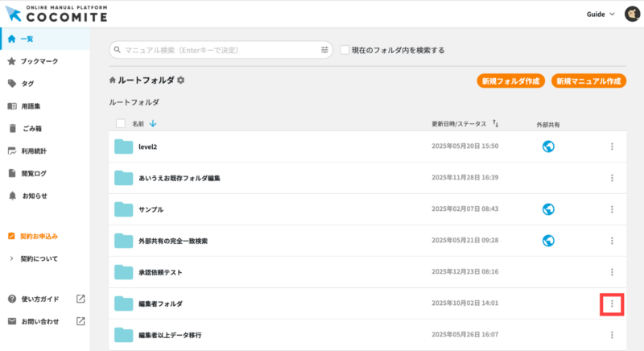Expand the 契約について sidebar item
644x351 pixels.
click(x=39, y=258)
